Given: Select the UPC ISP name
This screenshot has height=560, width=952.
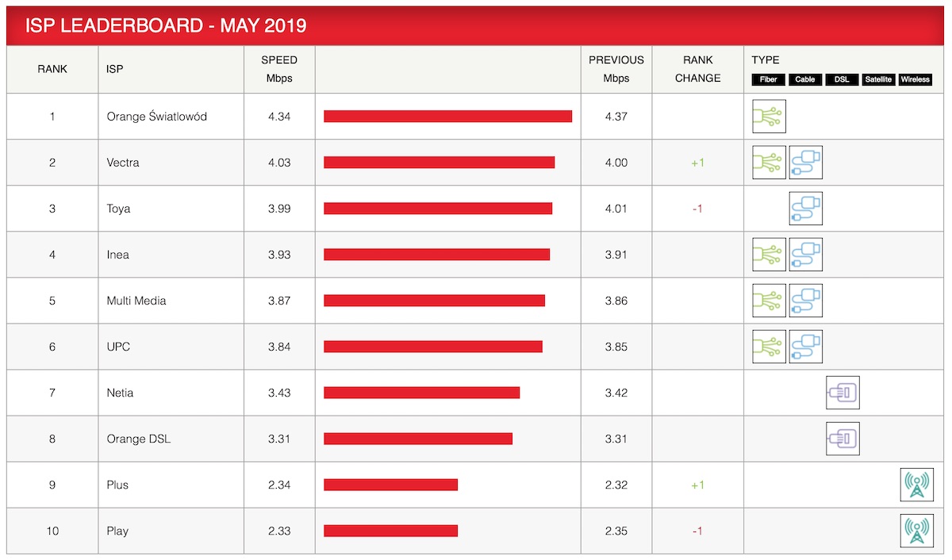Looking at the screenshot, I should point(118,347).
